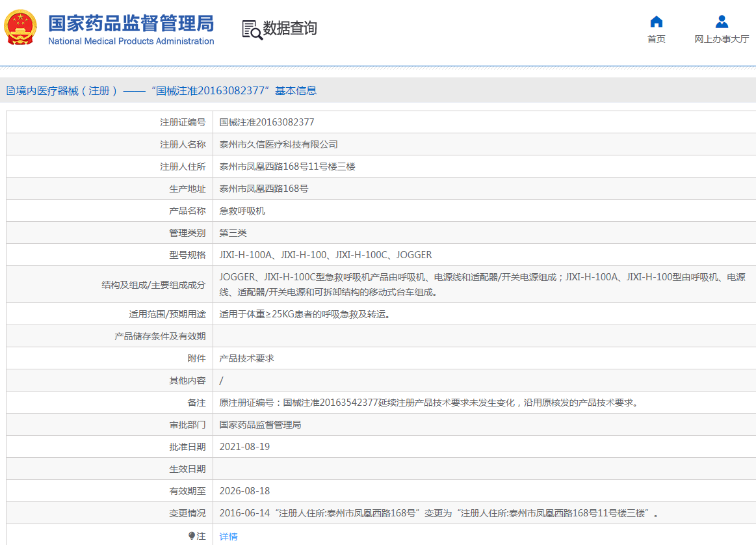The width and height of the screenshot is (756, 545).
Task: Open the 详情 link
Action: (228, 537)
